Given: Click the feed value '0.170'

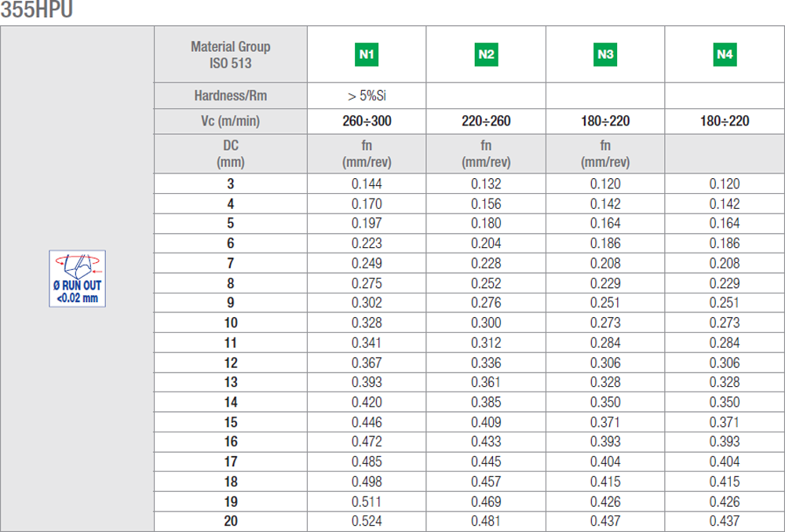Looking at the screenshot, I should 367,204.
